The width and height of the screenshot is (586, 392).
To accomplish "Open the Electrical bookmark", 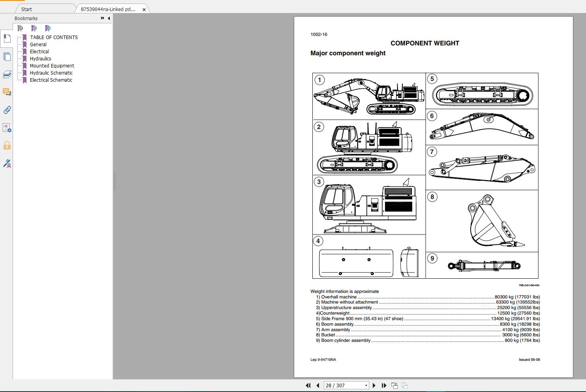I will pyautogui.click(x=39, y=52).
